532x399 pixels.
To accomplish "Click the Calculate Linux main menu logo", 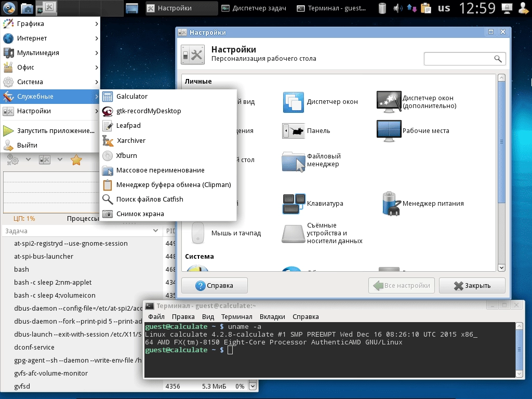I will pos(9,8).
